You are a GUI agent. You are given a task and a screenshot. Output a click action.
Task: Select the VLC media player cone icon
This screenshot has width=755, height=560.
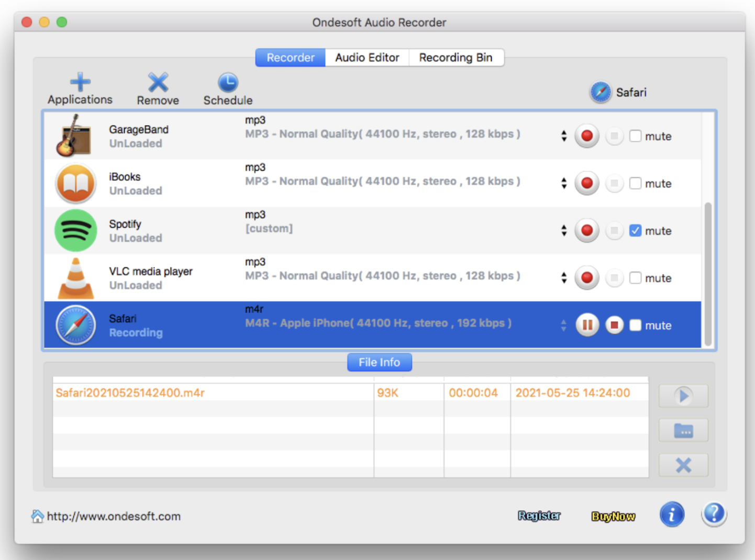tap(76, 277)
